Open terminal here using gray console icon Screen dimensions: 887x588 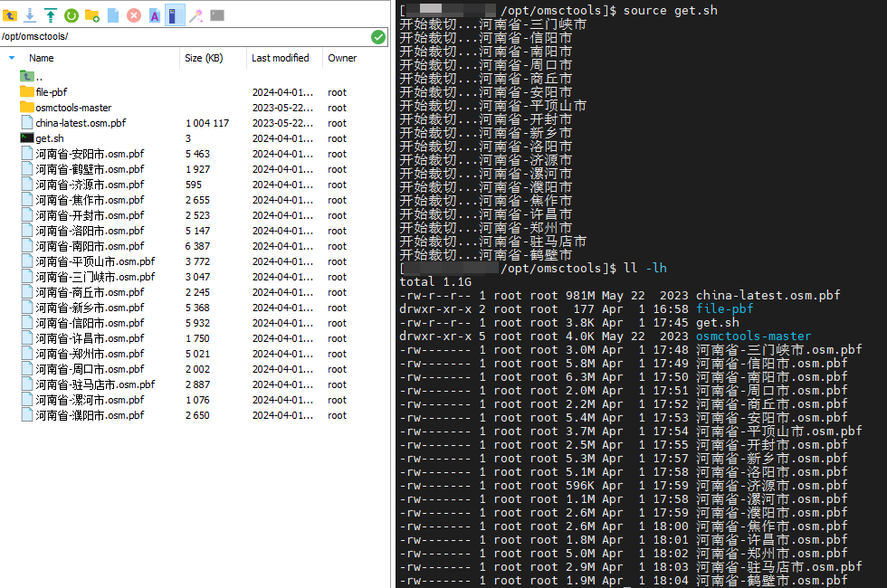217,15
